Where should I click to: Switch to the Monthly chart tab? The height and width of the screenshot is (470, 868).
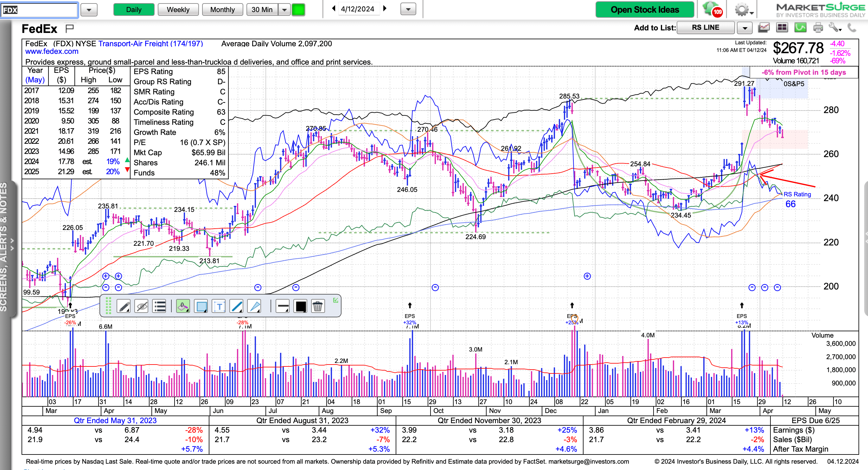click(222, 10)
